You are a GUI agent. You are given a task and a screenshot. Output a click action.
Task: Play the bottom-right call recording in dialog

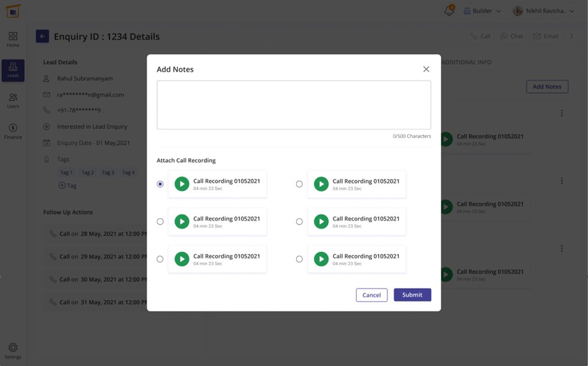321,259
